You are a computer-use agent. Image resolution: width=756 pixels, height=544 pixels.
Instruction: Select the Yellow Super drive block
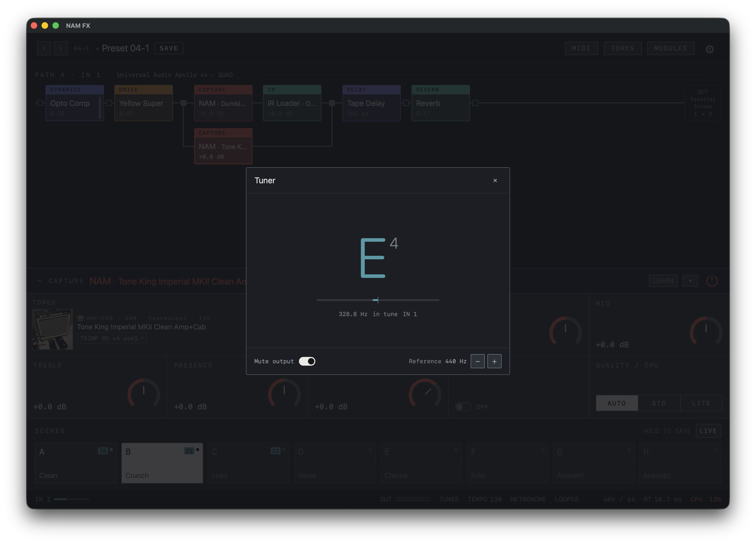pos(143,103)
